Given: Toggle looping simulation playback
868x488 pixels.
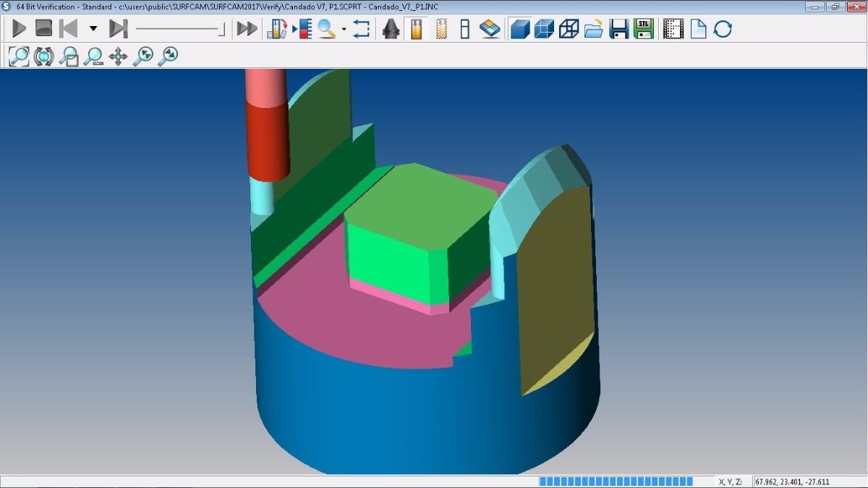Looking at the screenshot, I should click(x=362, y=30).
